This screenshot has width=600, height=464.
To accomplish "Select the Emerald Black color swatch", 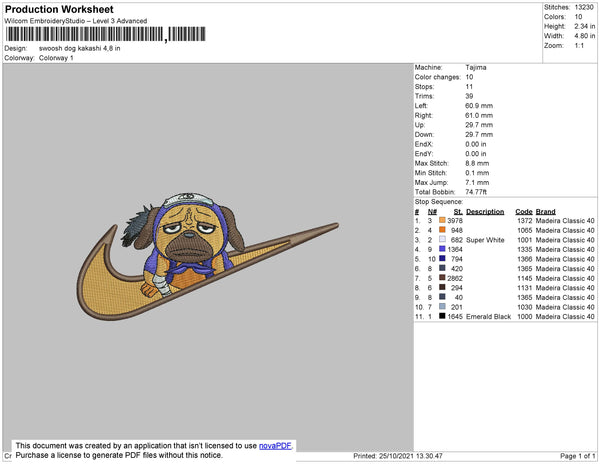I will (x=442, y=316).
